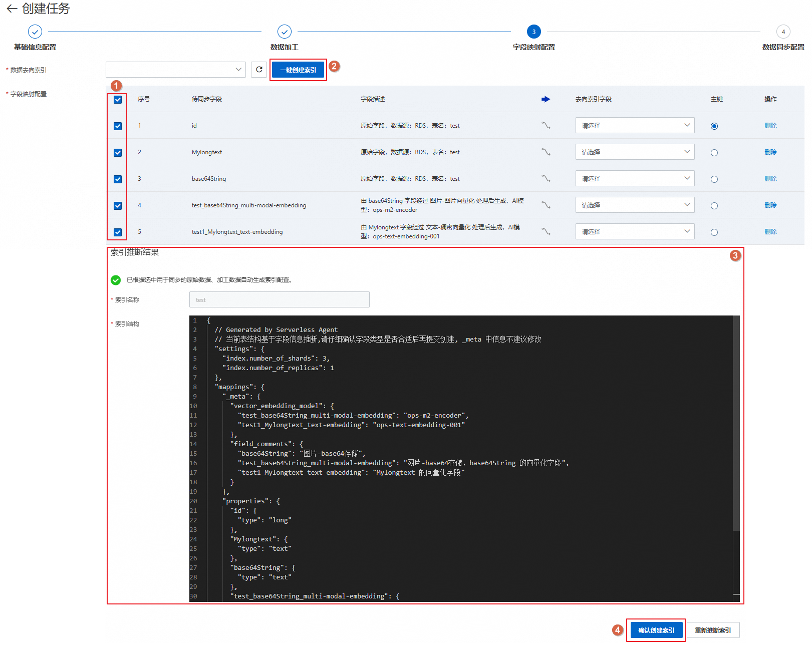Screen dimensions: 812x645
Task: Delete the Mylongtext field row
Action: point(770,152)
